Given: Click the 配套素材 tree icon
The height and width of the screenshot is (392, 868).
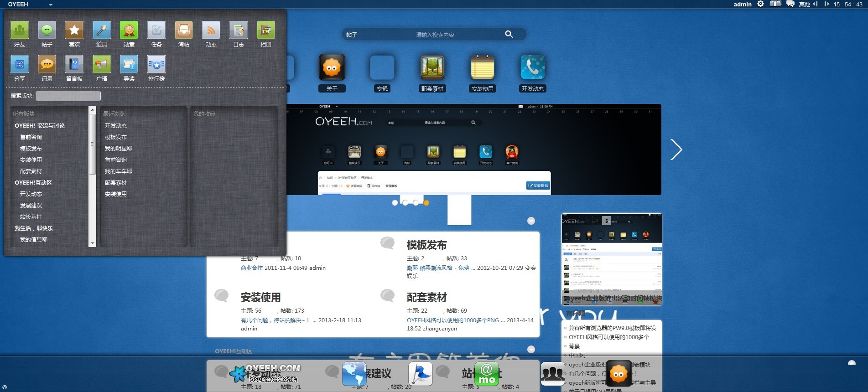Looking at the screenshot, I should pyautogui.click(x=432, y=67).
